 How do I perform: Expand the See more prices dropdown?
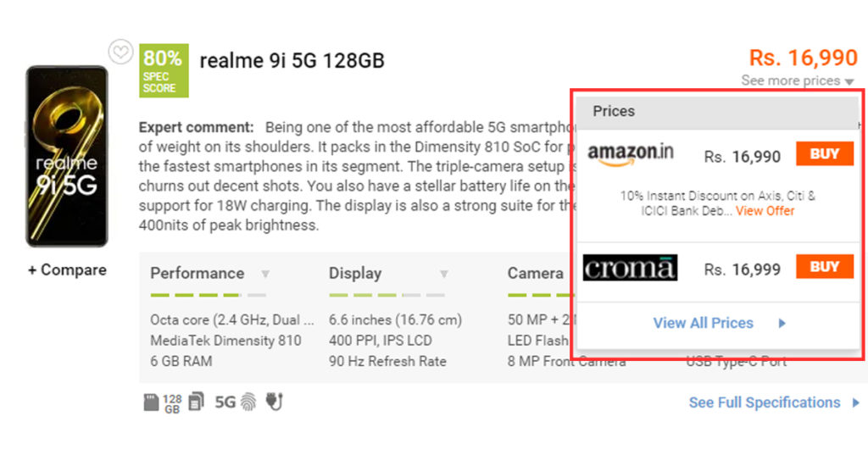[x=796, y=81]
